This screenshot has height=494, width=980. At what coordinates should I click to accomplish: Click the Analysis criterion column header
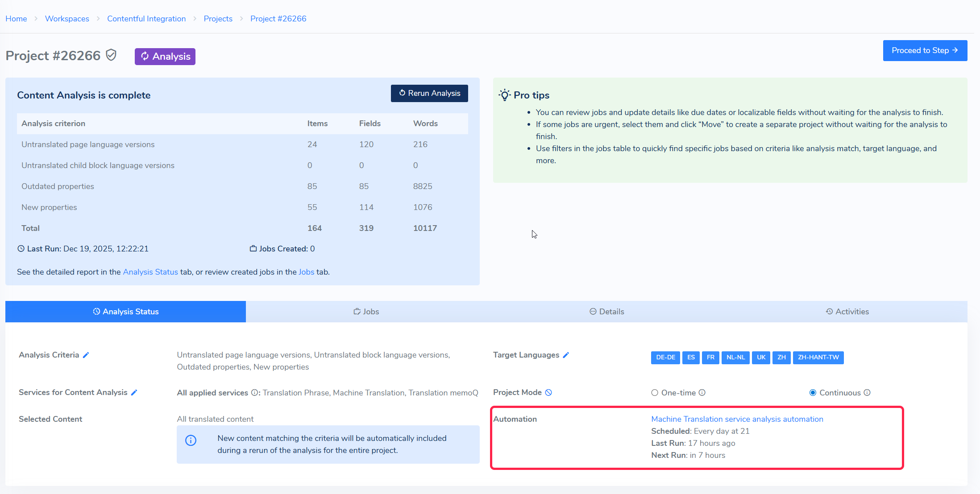(53, 123)
